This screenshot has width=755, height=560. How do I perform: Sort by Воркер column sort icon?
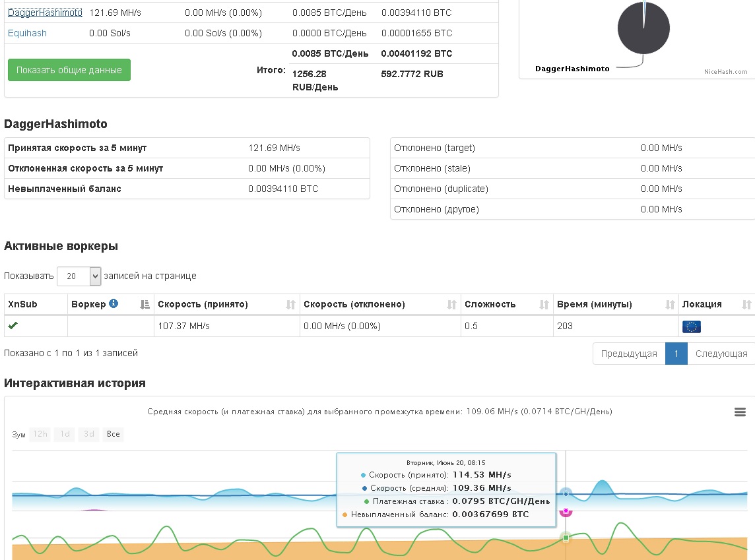145,305
